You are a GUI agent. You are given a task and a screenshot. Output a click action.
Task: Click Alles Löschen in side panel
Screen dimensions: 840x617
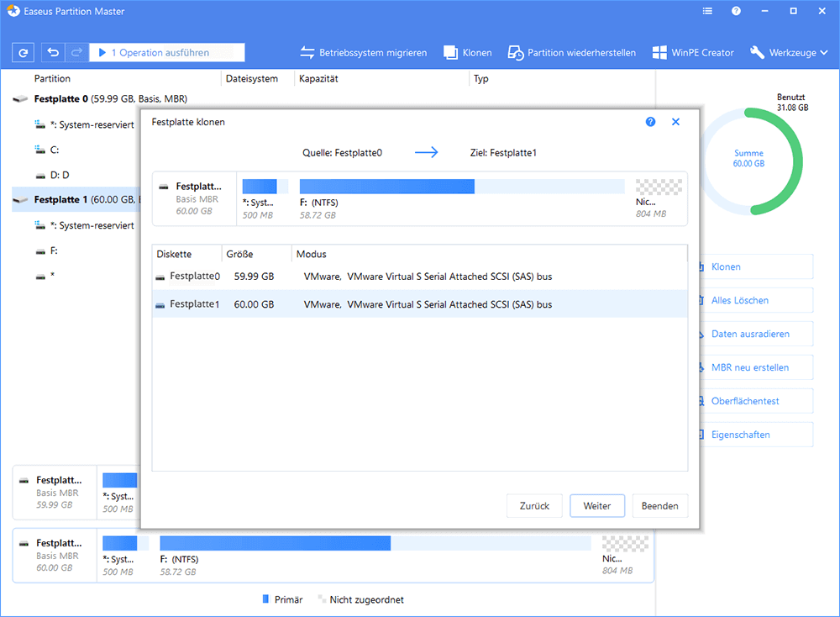point(755,300)
